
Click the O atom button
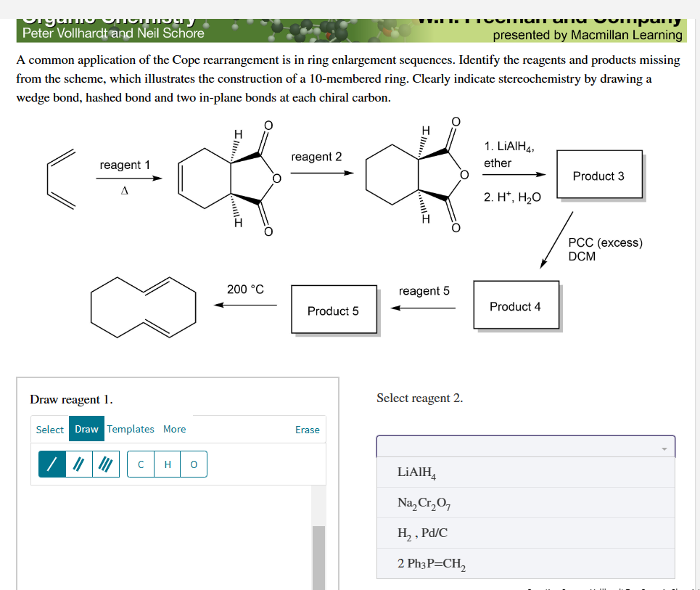(x=192, y=464)
